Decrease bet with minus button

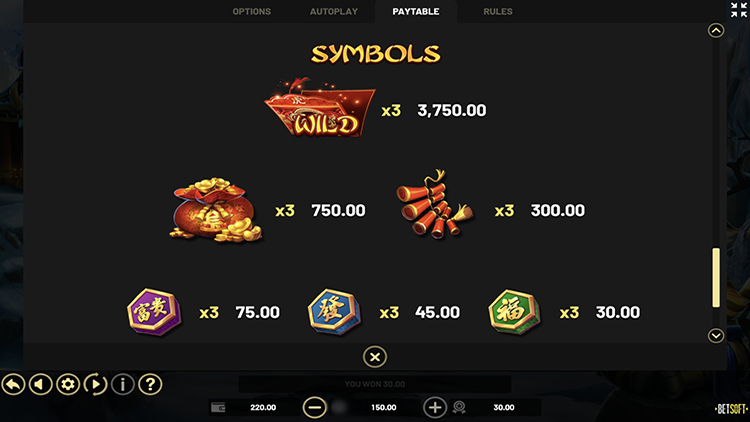point(315,408)
